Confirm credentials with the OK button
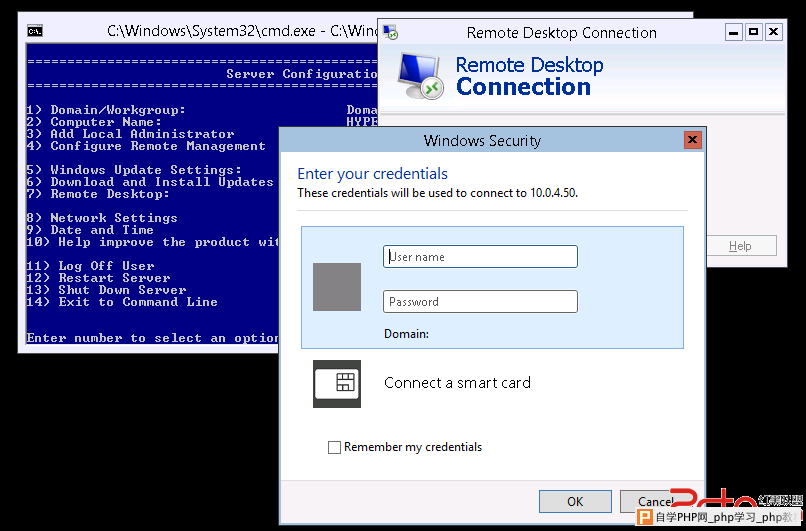 pyautogui.click(x=575, y=501)
